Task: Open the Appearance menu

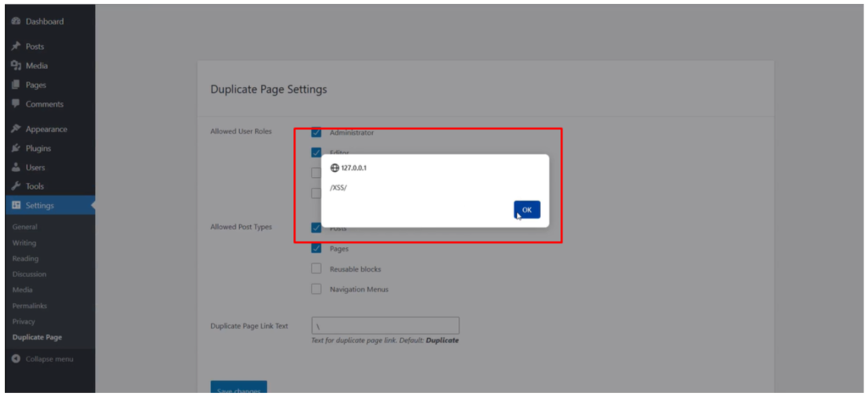Action: pyautogui.click(x=47, y=130)
